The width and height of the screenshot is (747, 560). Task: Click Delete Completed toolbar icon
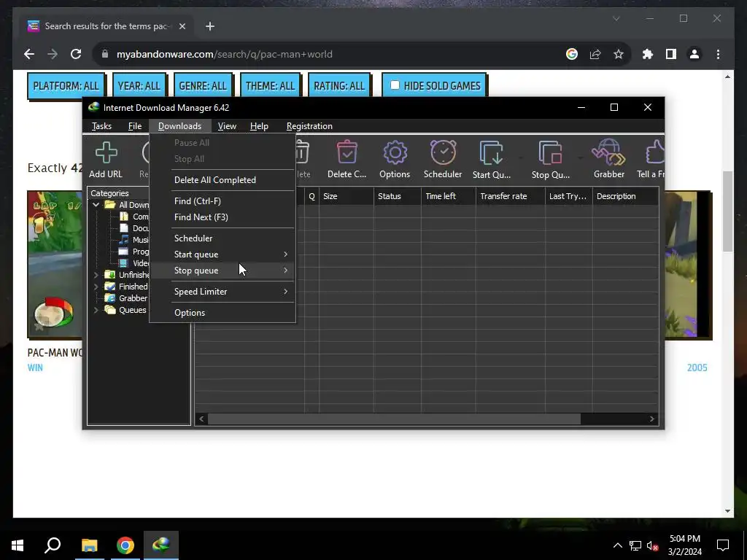347,160
